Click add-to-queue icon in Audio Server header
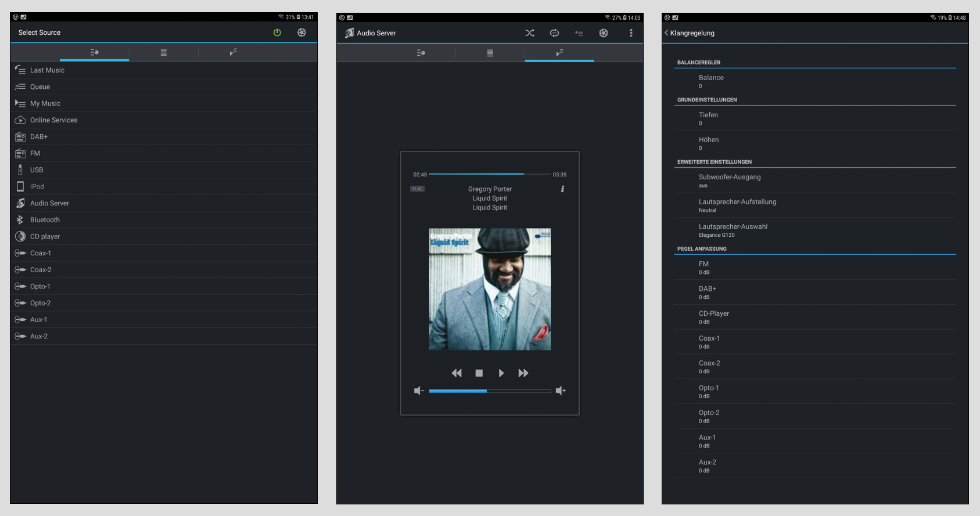The height and width of the screenshot is (516, 980). [x=579, y=33]
